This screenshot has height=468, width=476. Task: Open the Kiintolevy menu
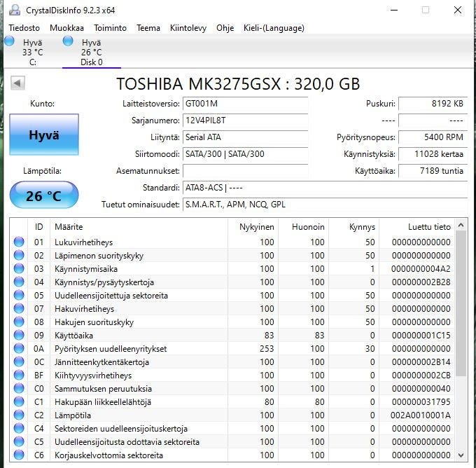pos(188,28)
